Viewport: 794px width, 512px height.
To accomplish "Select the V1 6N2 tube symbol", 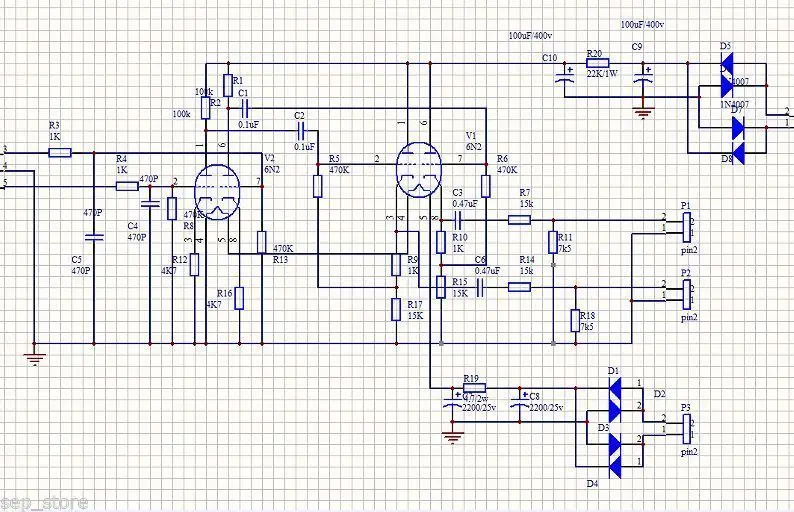I will tap(418, 169).
